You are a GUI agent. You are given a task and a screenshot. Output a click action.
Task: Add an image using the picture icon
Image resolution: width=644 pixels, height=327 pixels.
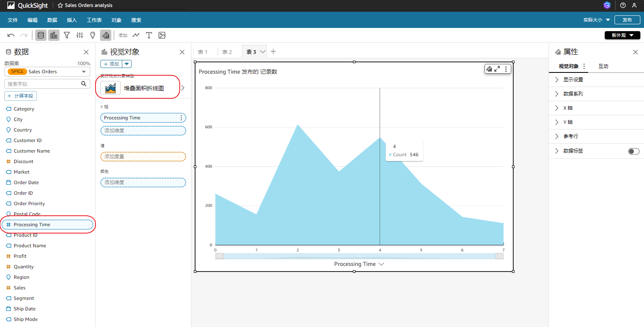pos(162,36)
